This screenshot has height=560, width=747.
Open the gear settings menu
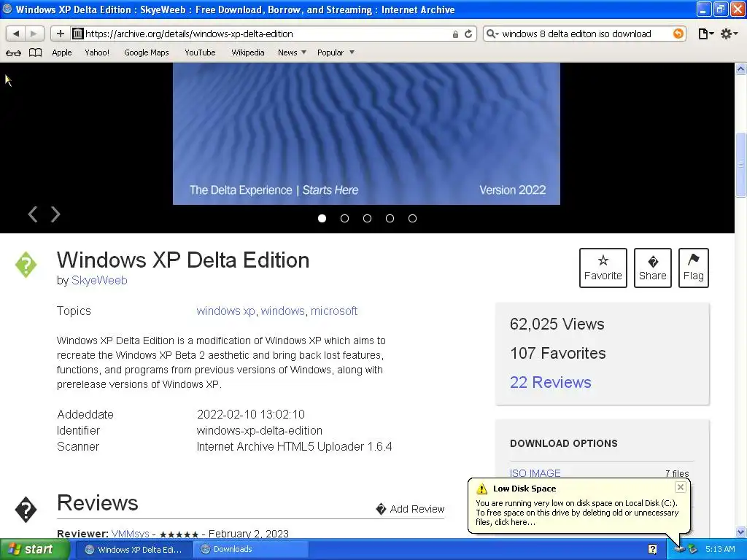[x=729, y=34]
